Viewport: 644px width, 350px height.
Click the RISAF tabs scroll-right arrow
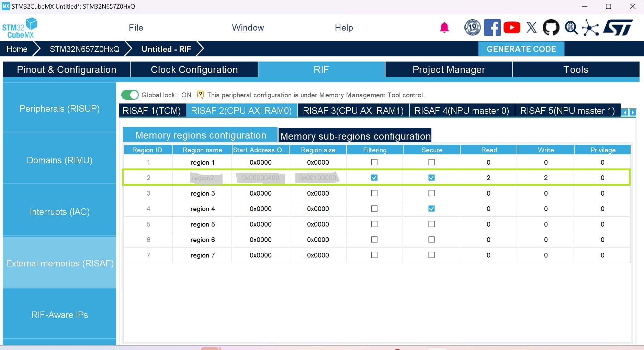[x=632, y=112]
